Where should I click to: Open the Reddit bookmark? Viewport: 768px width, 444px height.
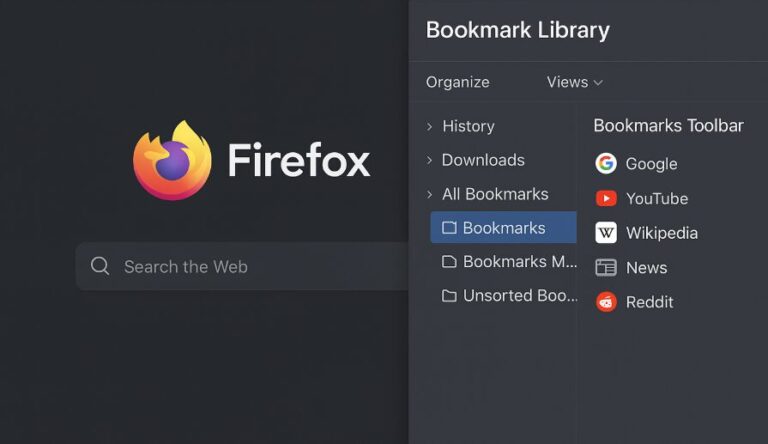click(635, 302)
